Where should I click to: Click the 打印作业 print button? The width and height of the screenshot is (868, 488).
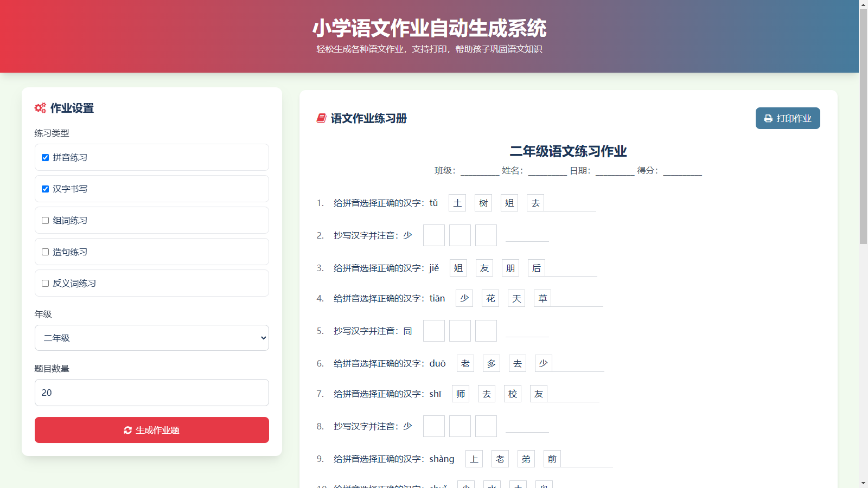click(x=788, y=118)
